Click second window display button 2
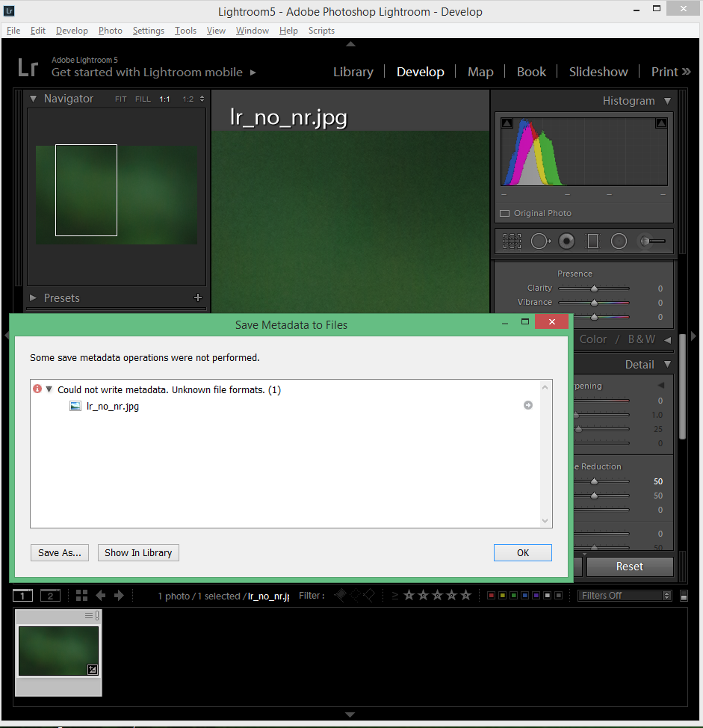 coord(50,595)
